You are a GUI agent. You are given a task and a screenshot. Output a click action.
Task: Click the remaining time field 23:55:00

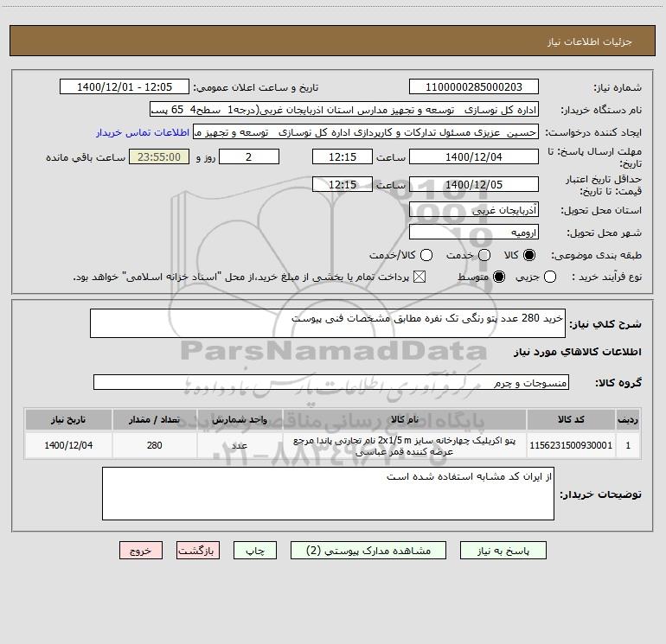(x=159, y=156)
